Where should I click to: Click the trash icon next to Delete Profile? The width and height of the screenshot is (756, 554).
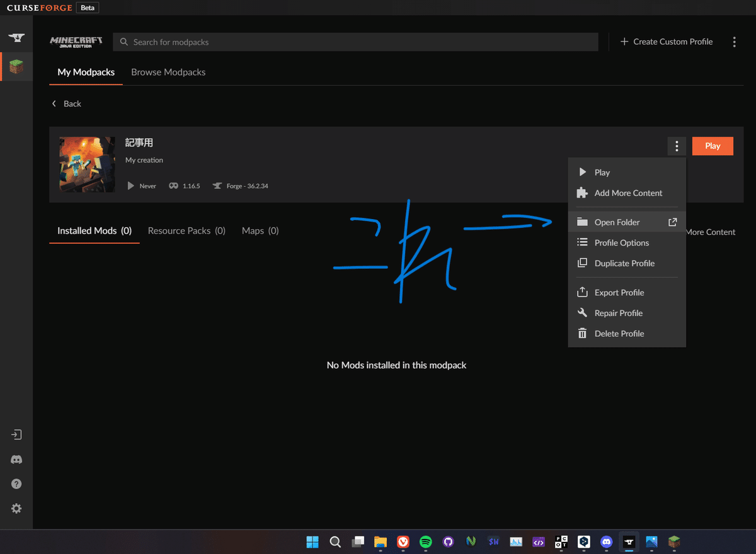click(x=581, y=334)
